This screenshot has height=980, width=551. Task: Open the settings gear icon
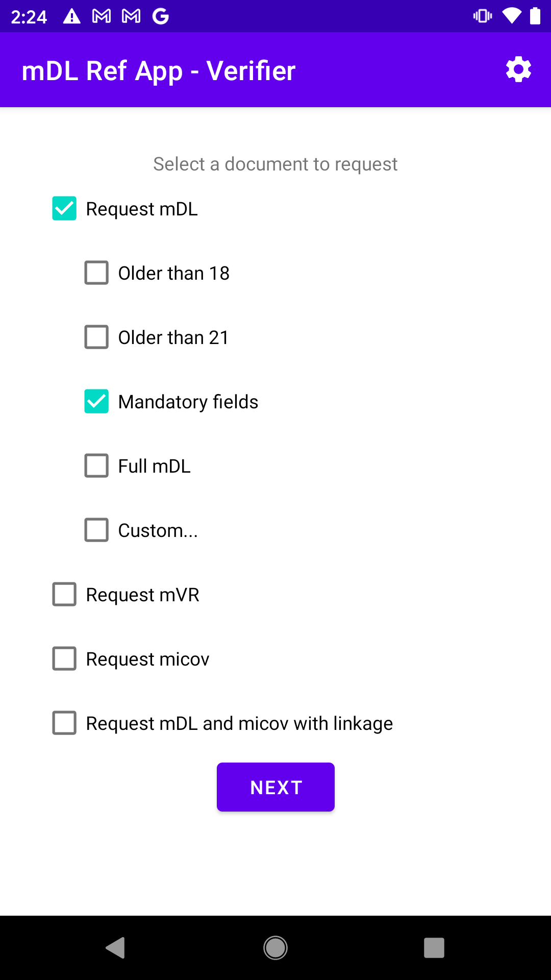[x=518, y=70]
